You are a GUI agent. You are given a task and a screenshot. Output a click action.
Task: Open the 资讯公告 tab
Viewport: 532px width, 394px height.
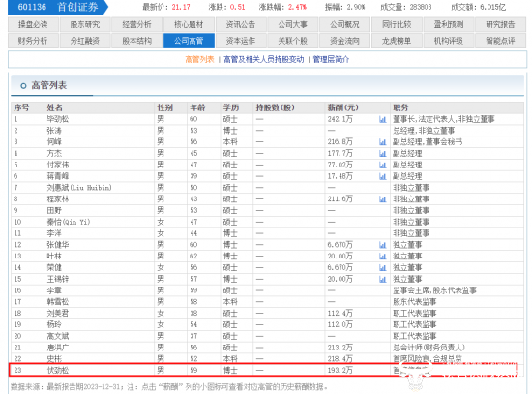pyautogui.click(x=241, y=24)
